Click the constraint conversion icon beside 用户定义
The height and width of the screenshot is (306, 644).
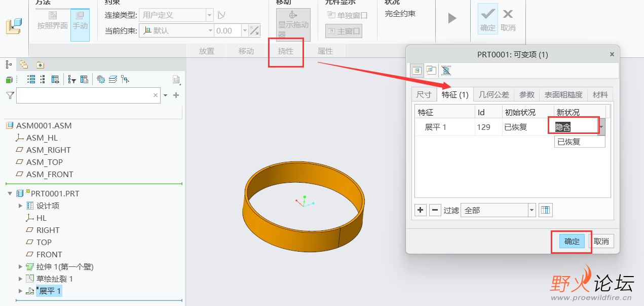click(220, 15)
